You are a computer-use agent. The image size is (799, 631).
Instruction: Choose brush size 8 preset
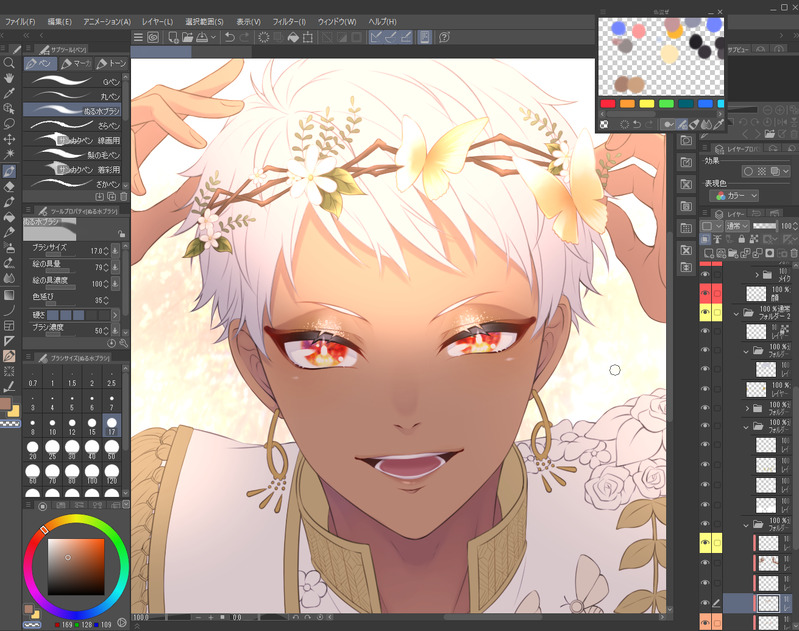tap(33, 426)
